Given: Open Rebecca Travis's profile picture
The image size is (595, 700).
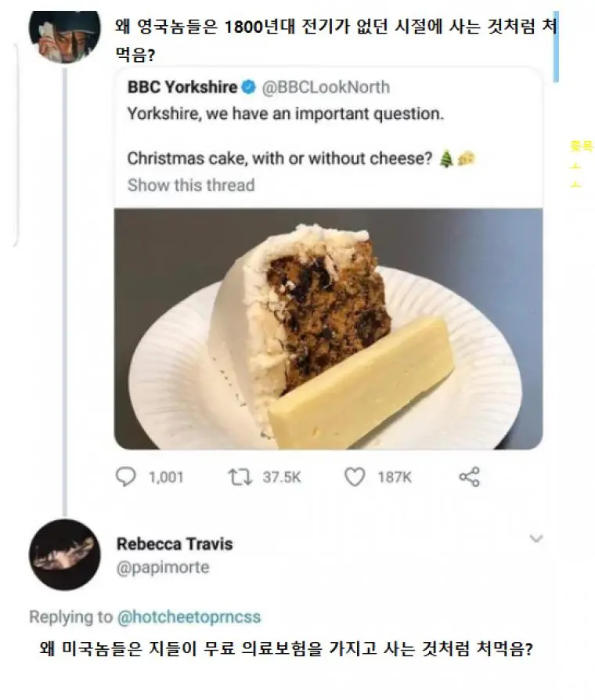Looking at the screenshot, I should (x=65, y=554).
